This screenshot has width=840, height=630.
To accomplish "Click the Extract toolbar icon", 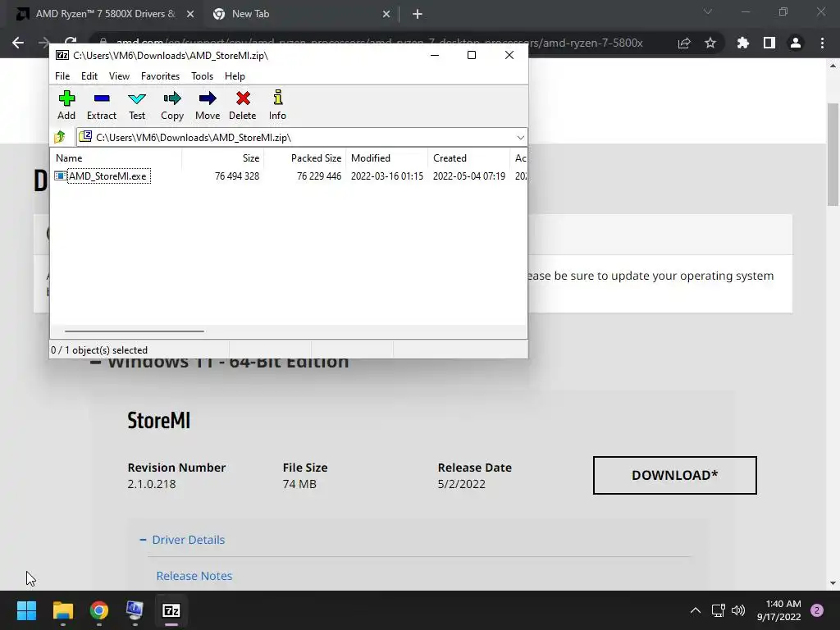I will [x=101, y=105].
